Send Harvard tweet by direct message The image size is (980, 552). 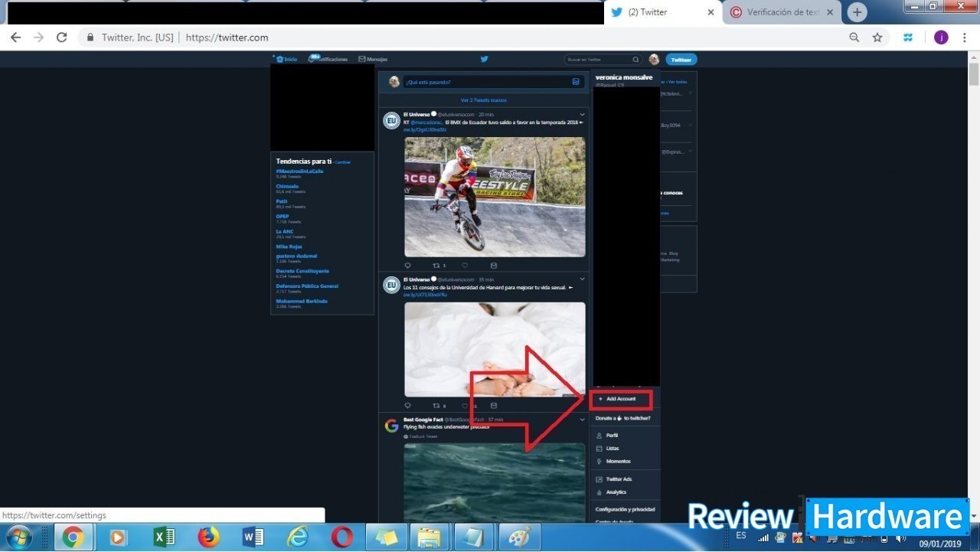[493, 406]
